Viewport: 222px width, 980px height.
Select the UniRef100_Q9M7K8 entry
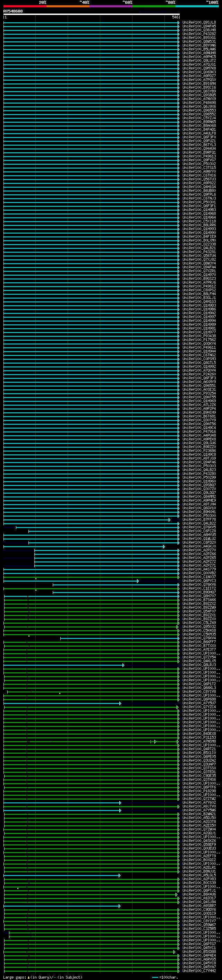tap(199, 68)
